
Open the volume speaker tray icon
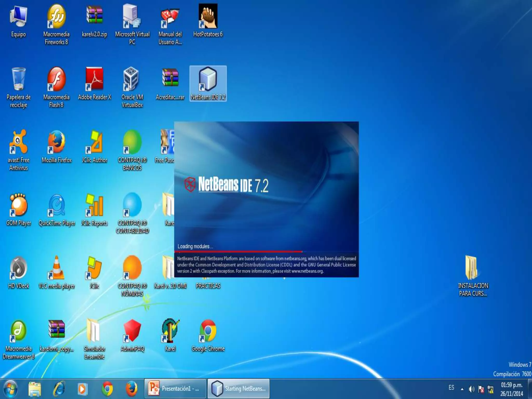471,389
